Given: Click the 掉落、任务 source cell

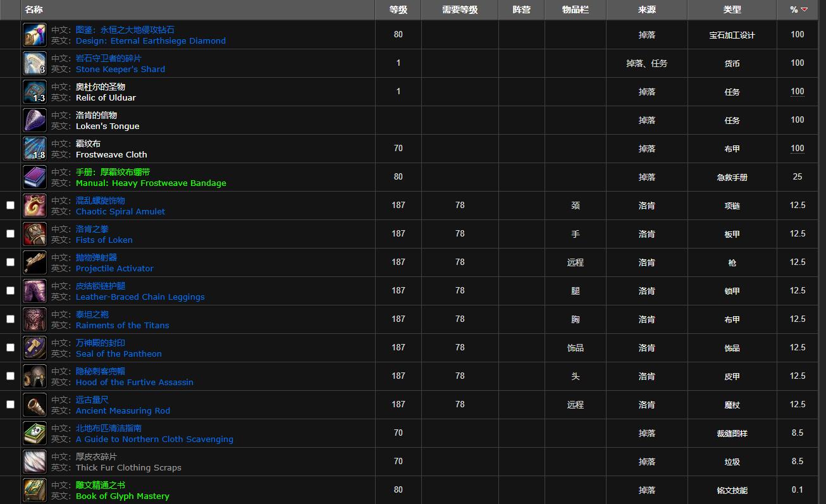Looking at the screenshot, I should click(647, 63).
